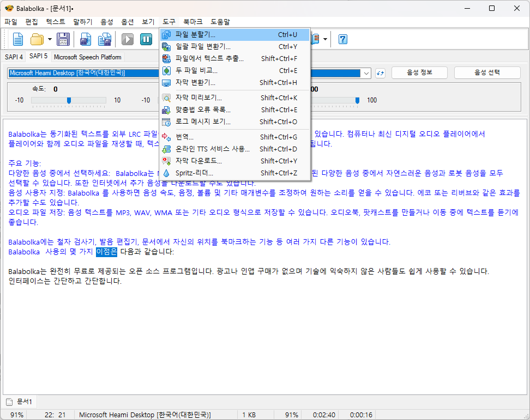Click the status bar voice name Microsoft Heami Desktop

coord(145,415)
